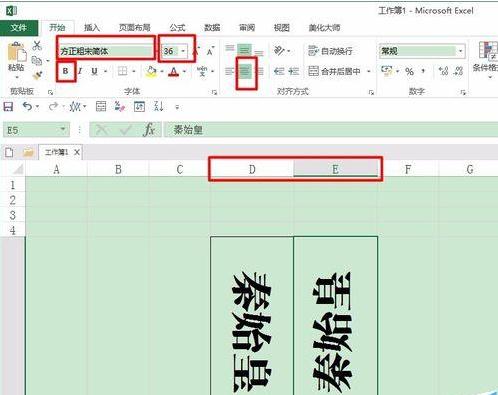Save workbook from quick access toolbar

[x=8, y=107]
